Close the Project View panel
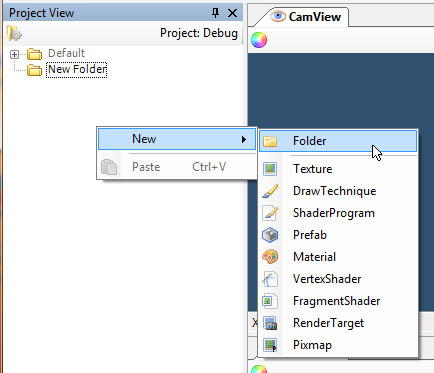This screenshot has height=373, width=434. (x=232, y=13)
